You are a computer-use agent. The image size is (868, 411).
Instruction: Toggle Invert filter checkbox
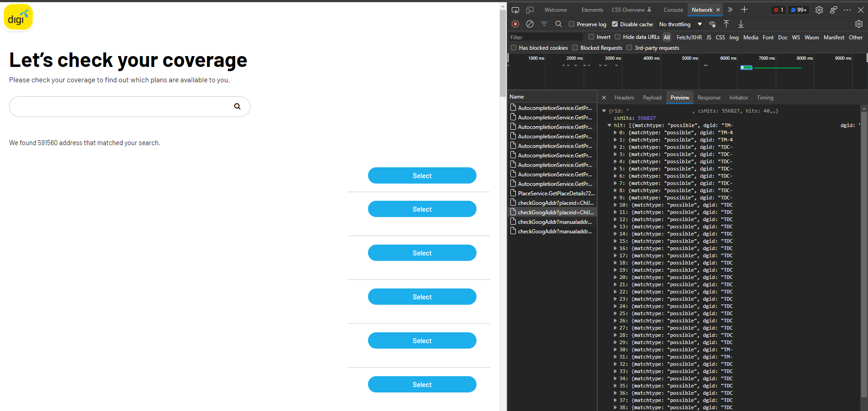click(591, 37)
